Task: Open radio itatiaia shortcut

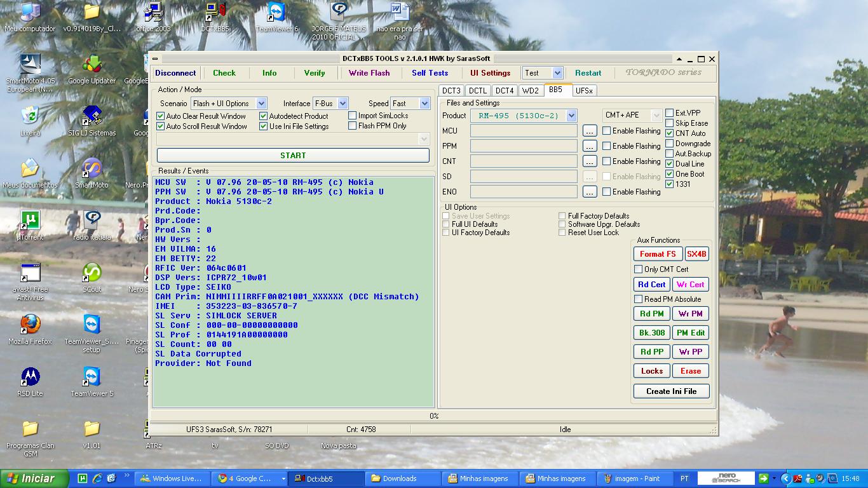Action: click(92, 226)
